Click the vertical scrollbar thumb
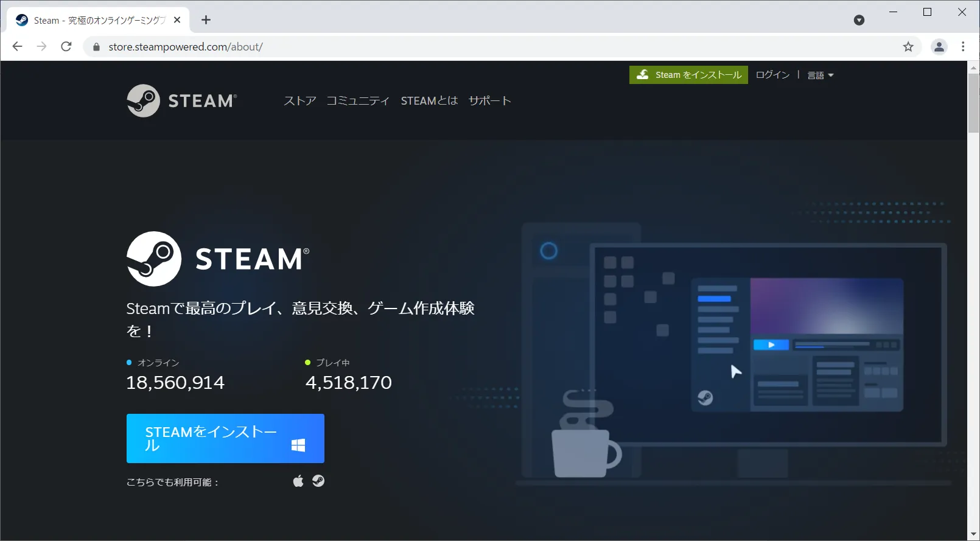 click(x=974, y=103)
